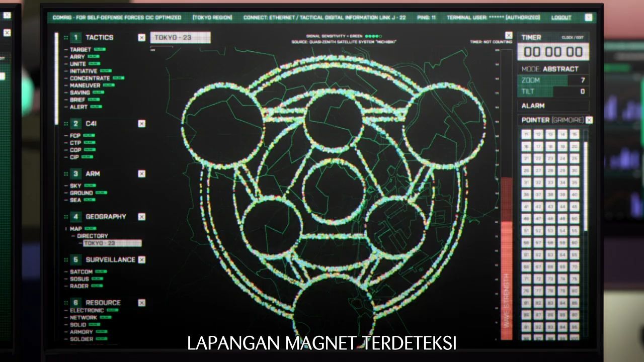Select the MANEUVER tactic

(x=85, y=85)
